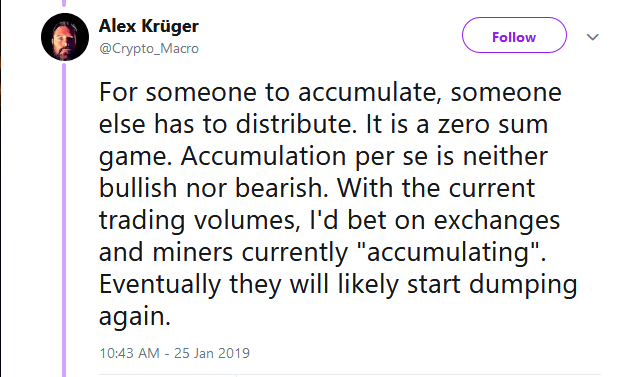The height and width of the screenshot is (377, 640).
Task: Click the text 'Accumulation per se is neither'
Action: point(364,157)
